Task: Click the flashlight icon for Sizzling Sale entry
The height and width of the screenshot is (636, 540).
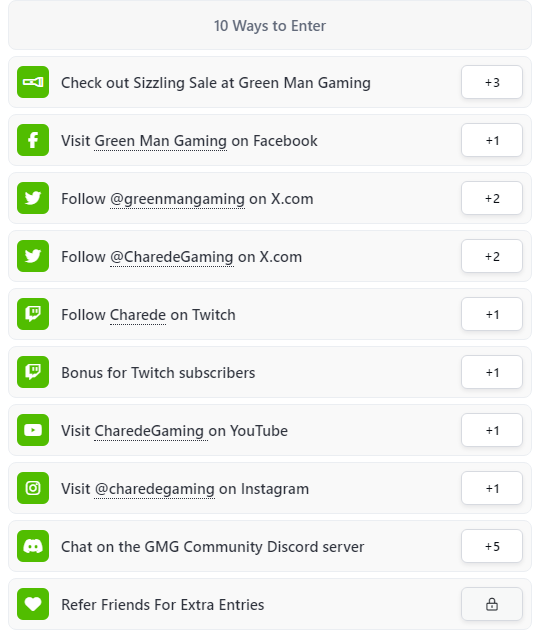Action: tap(33, 82)
